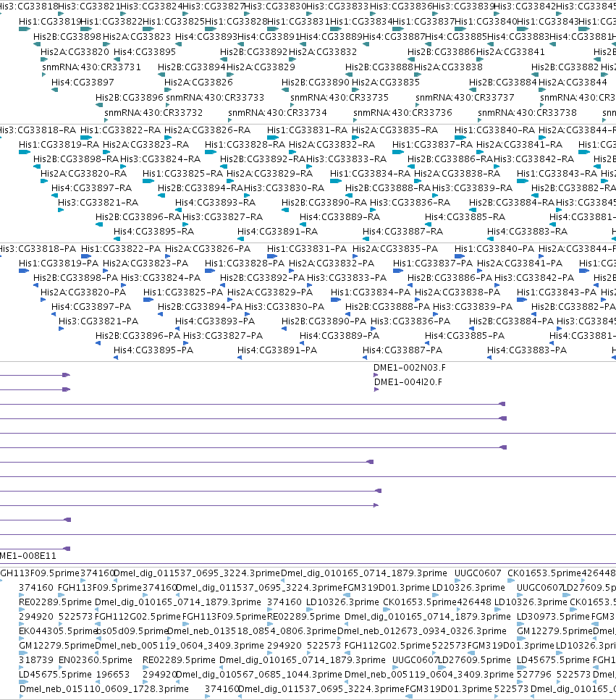Select transcript His3:CG33821-RA
This screenshot has height=700, width=616.
[98, 202]
